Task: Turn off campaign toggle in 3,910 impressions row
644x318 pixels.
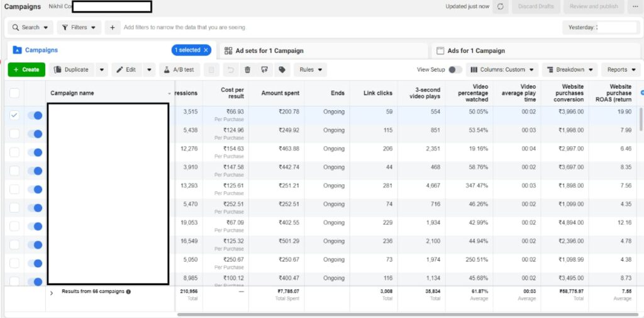Action: click(35, 171)
